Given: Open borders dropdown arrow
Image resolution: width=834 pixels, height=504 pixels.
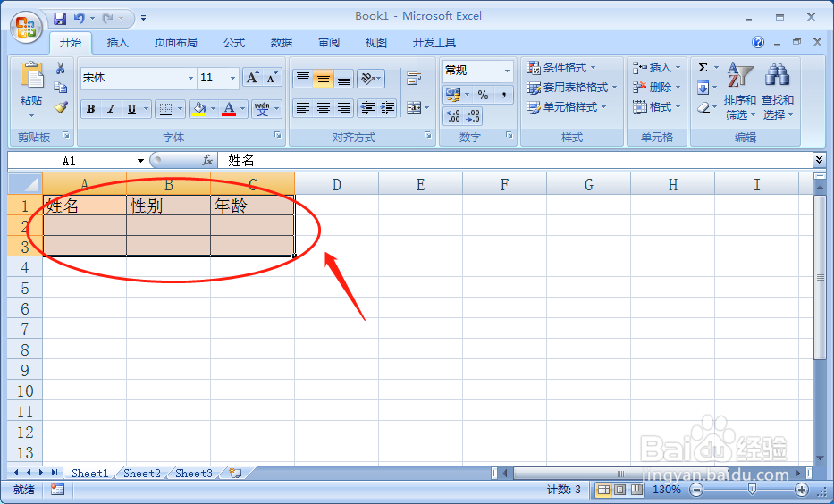Looking at the screenshot, I should point(180,109).
